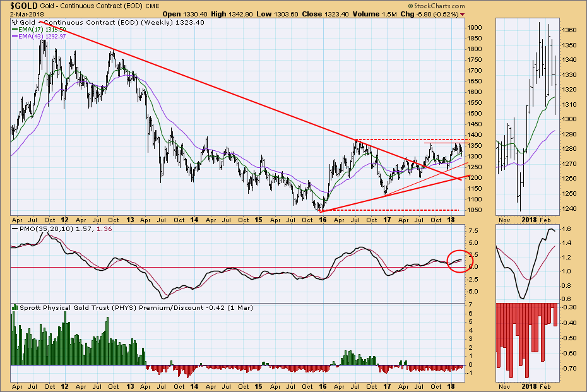Click the -1 label on PHYS premium axis
Screen dimensions: 587x392
tap(468, 373)
